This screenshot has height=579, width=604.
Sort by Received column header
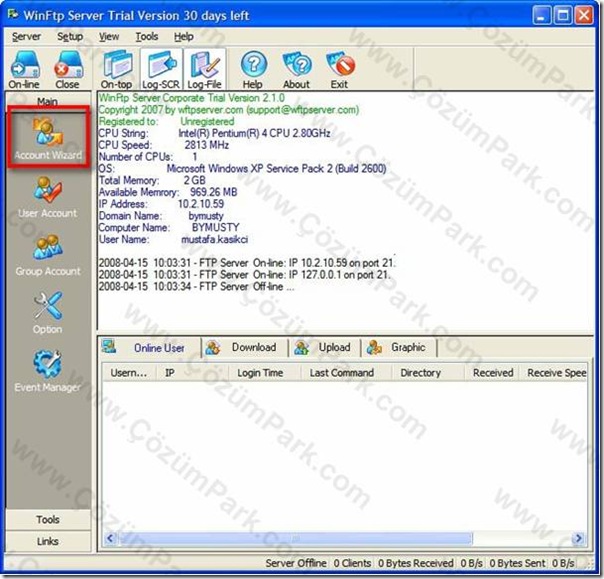(x=492, y=373)
